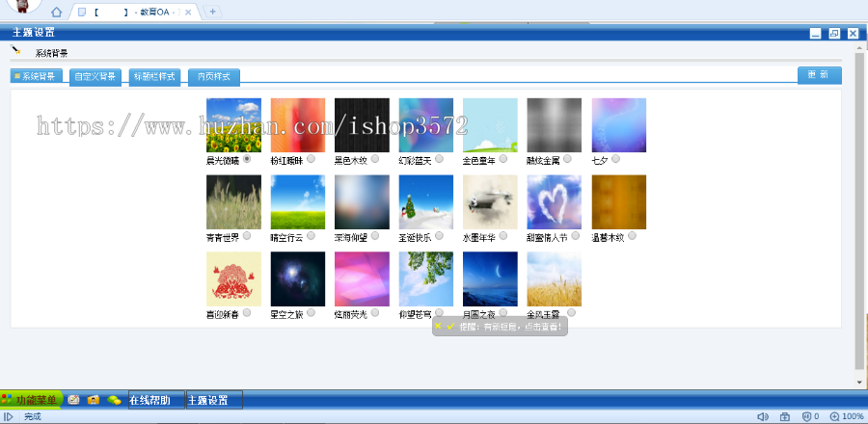Choose the 喜迎新春 radio option
This screenshot has height=424, width=868.
pos(247,312)
